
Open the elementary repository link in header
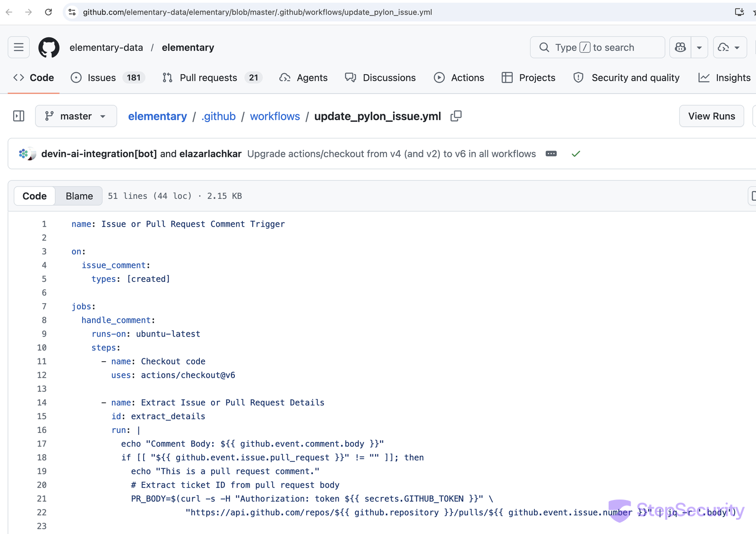click(x=188, y=48)
